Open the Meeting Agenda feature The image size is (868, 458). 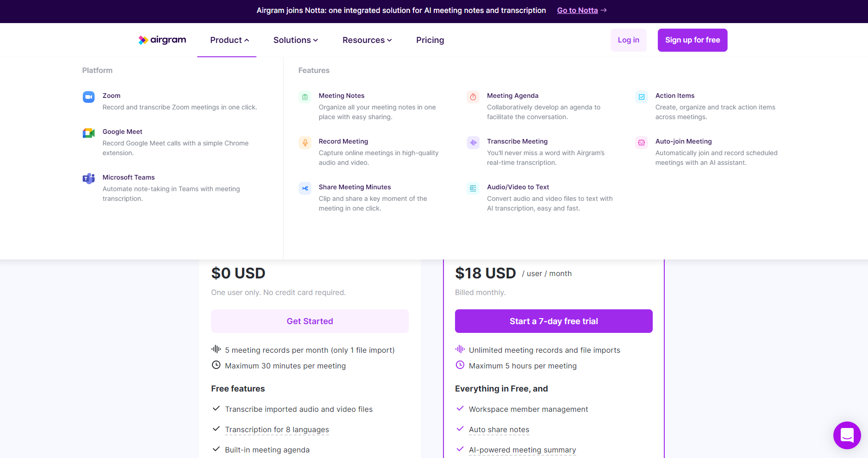coord(512,96)
